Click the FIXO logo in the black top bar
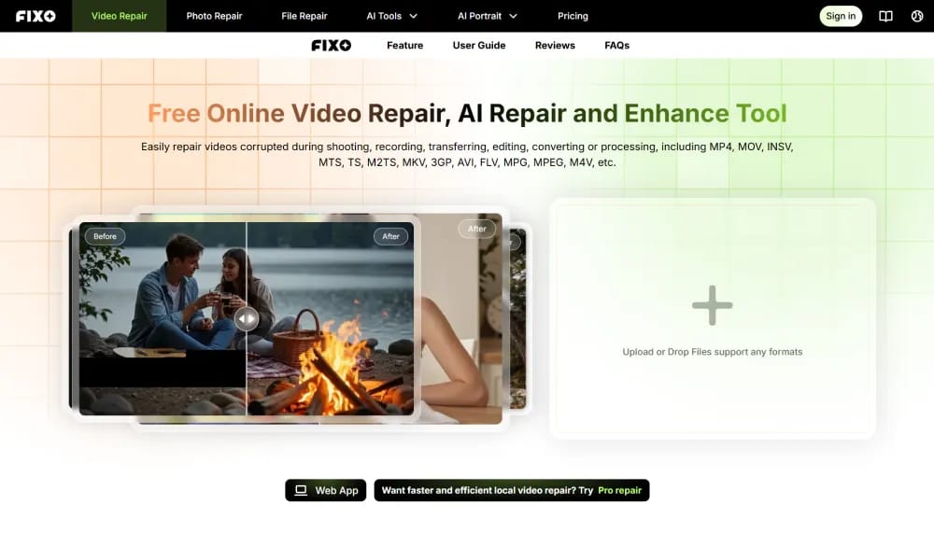Image resolution: width=934 pixels, height=560 pixels. [35, 16]
